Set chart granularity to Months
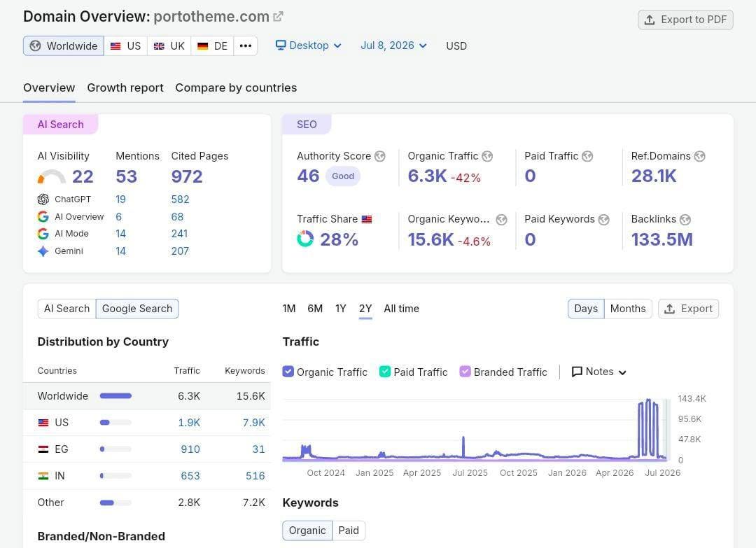This screenshot has width=756, height=548. [628, 309]
